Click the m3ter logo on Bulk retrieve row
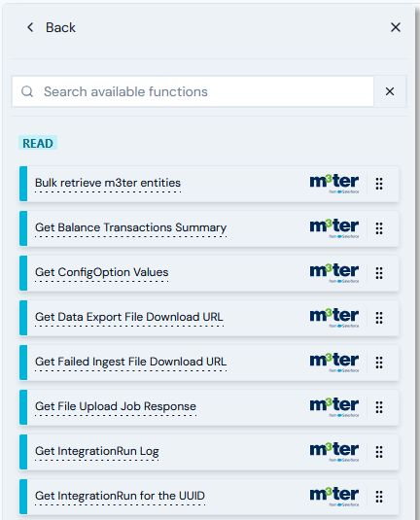The width and height of the screenshot is (420, 520). tap(334, 184)
